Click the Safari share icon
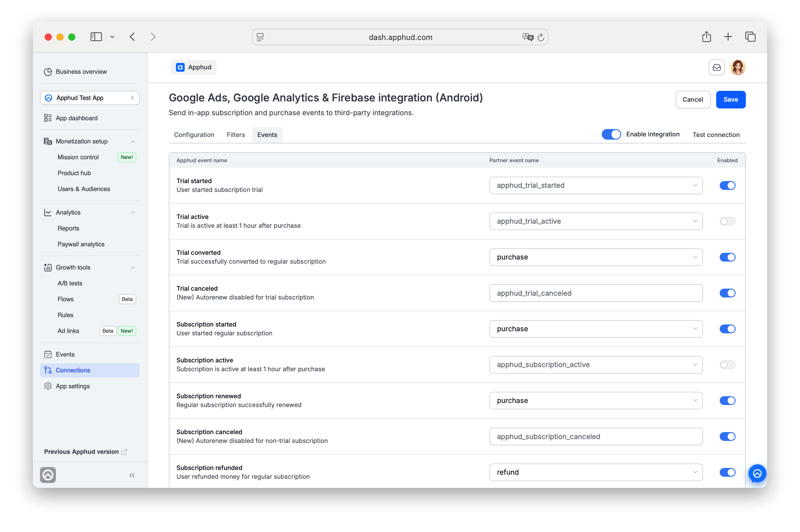 coord(706,37)
